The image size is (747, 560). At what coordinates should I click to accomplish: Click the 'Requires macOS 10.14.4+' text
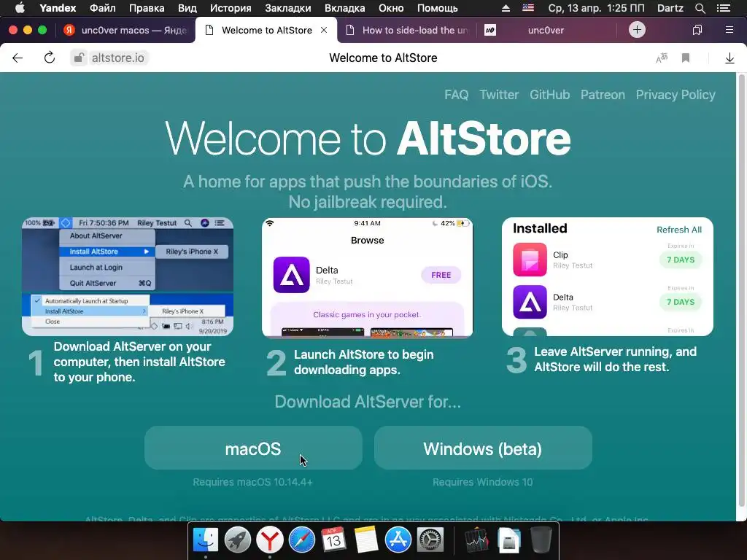[252, 482]
